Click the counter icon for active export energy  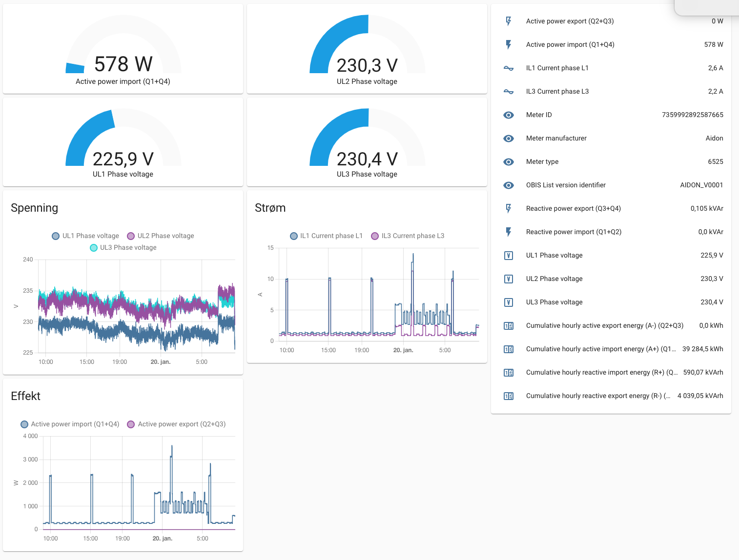(509, 325)
